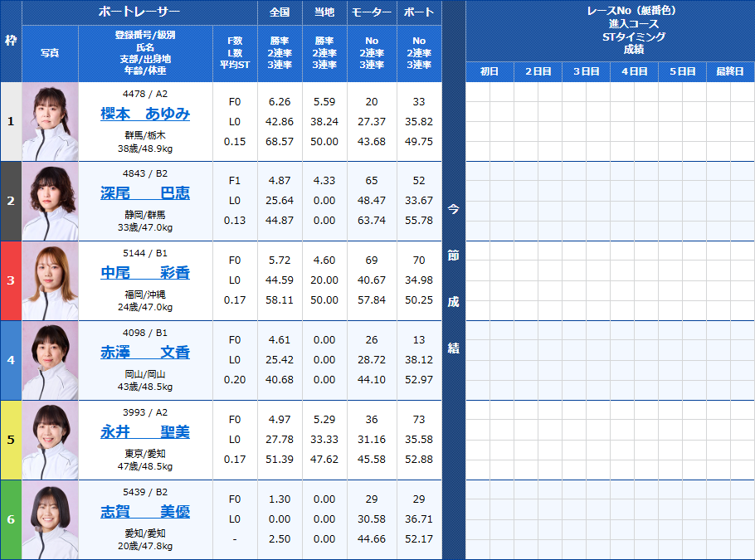This screenshot has width=755, height=560.
Task: Click the ボート stats column header
Action: 418,12
